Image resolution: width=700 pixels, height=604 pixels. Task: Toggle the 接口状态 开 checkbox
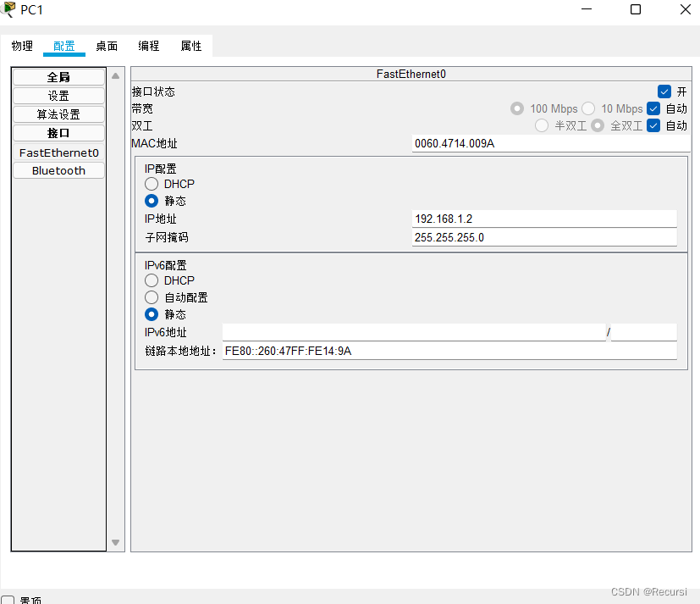click(664, 91)
